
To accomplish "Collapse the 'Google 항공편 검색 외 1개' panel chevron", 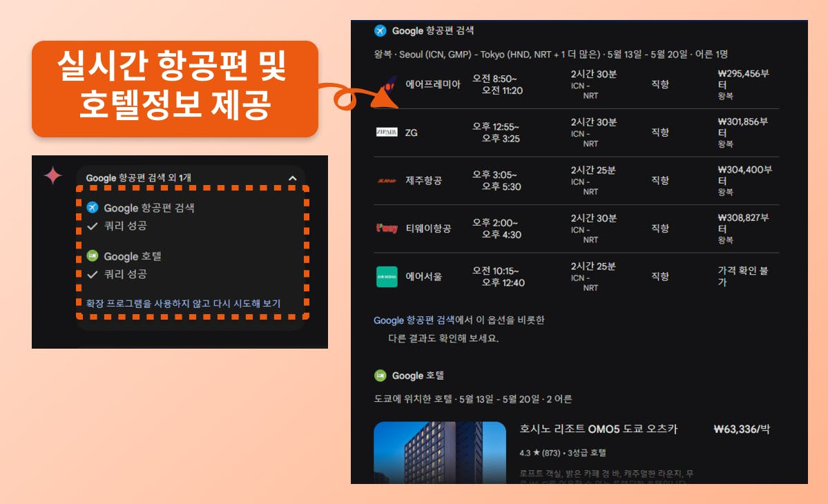I will (293, 178).
